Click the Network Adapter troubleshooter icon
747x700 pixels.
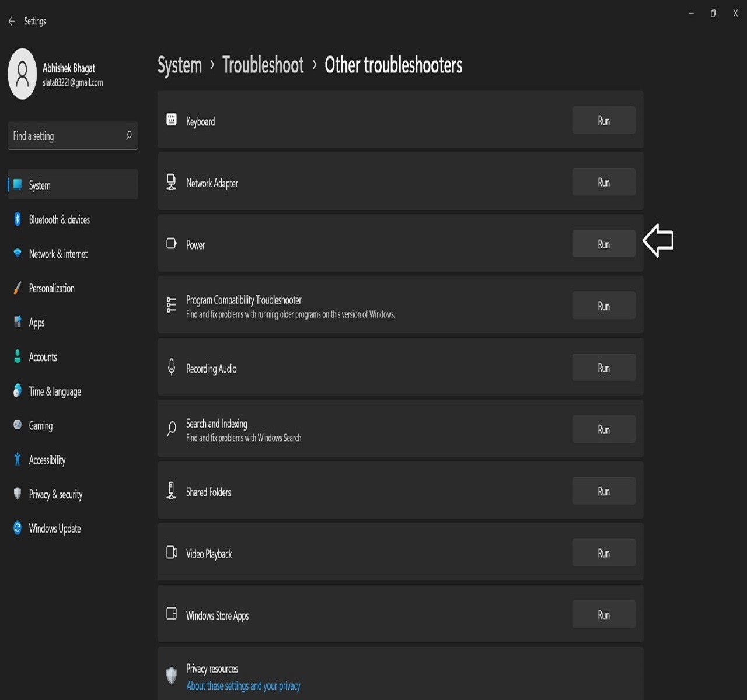pyautogui.click(x=171, y=182)
